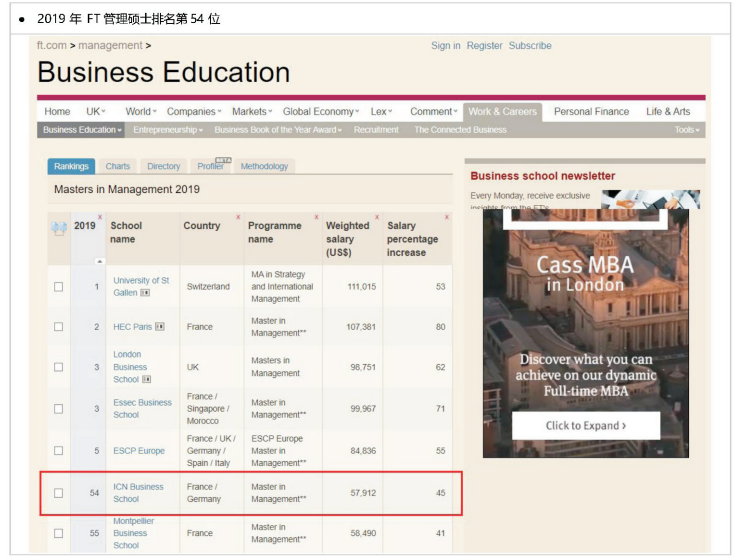Open Work & Careers section
The height and width of the screenshot is (556, 742).
503,112
